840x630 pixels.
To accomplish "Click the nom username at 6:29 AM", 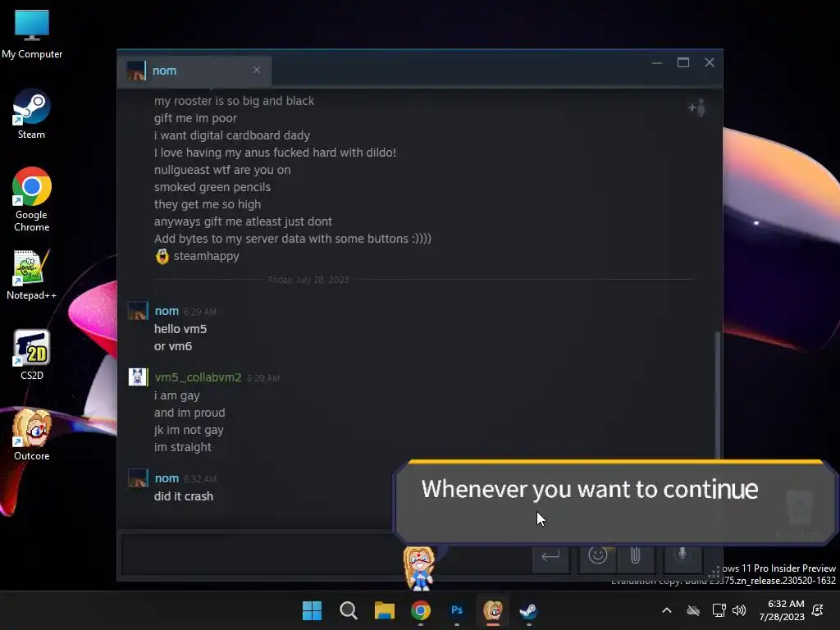I will tap(167, 311).
